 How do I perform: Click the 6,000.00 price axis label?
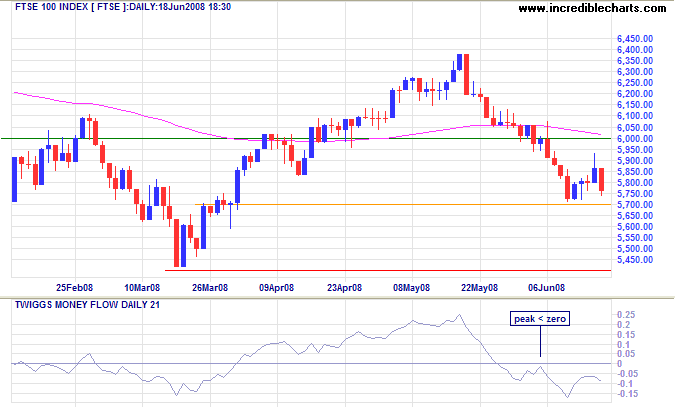click(635, 139)
